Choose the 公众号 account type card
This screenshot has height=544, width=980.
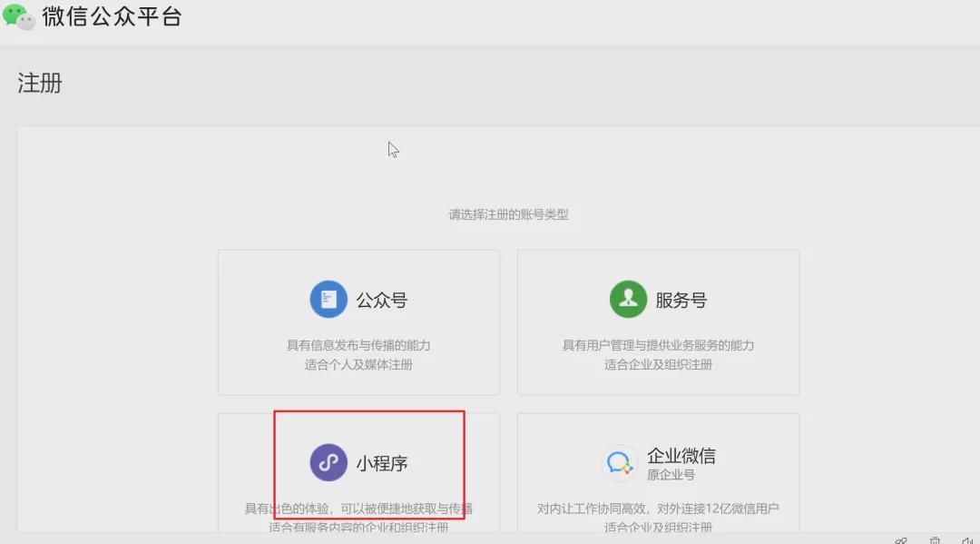[358, 322]
